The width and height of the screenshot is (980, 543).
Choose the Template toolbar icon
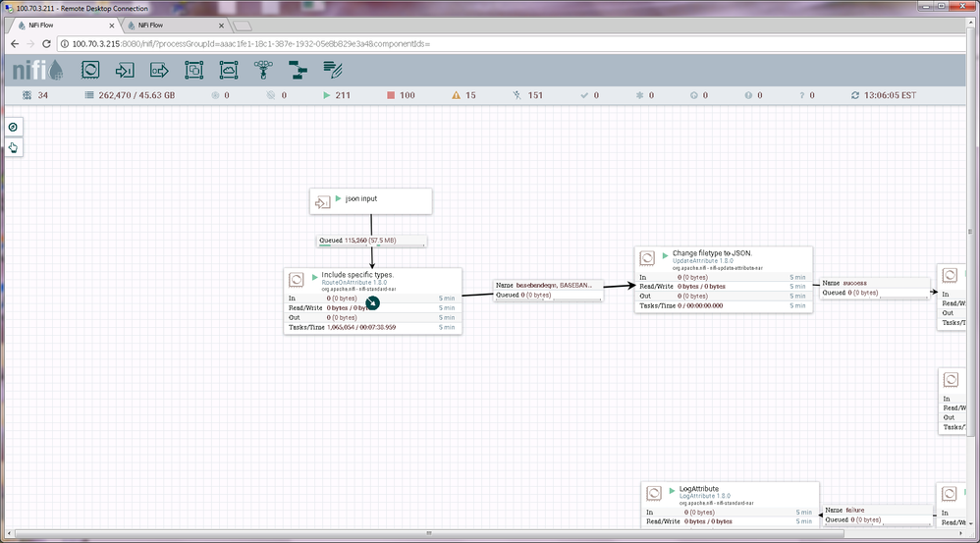(298, 70)
